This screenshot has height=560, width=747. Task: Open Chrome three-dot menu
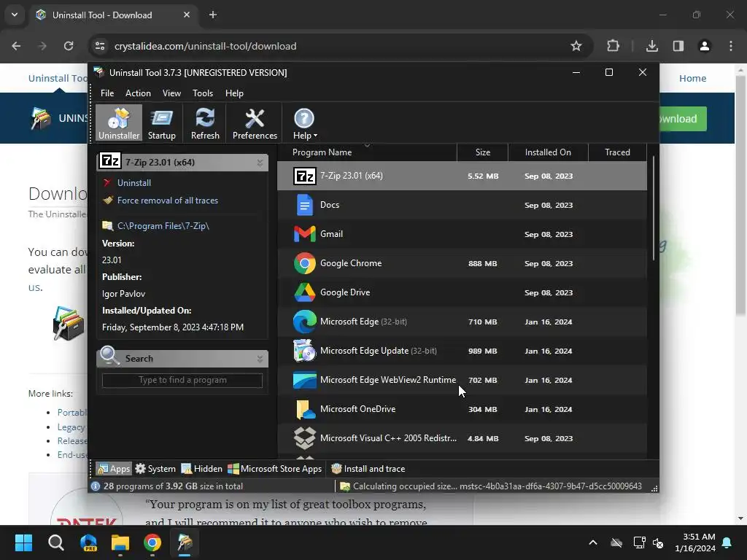point(731,46)
